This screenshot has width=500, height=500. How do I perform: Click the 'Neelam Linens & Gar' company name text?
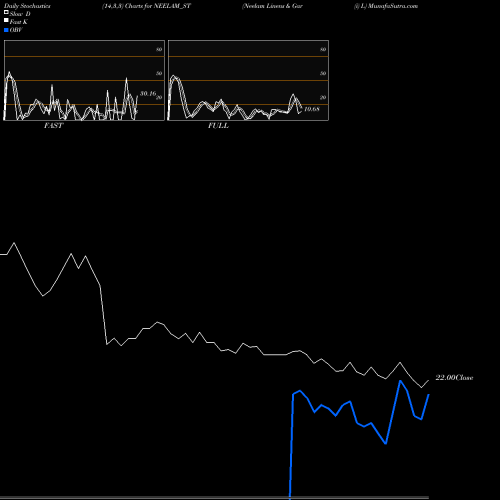pyautogui.click(x=272, y=6)
